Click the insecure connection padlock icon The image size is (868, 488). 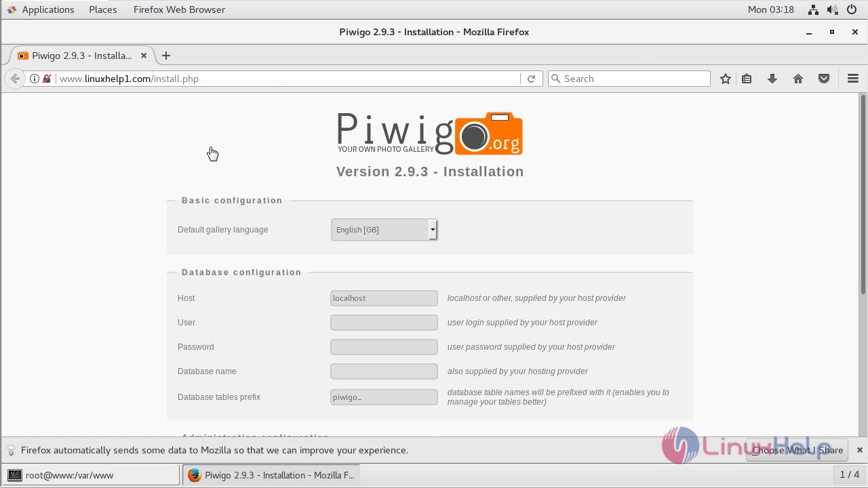(47, 79)
